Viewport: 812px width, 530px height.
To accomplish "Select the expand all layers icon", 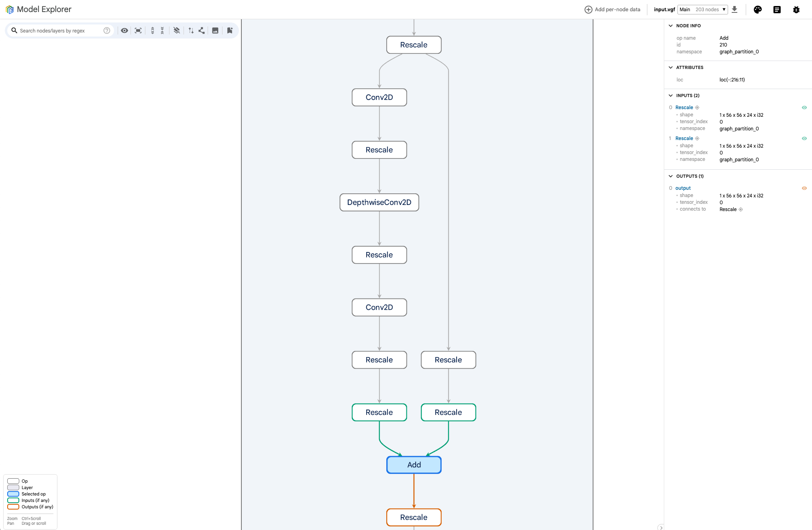I will [152, 30].
